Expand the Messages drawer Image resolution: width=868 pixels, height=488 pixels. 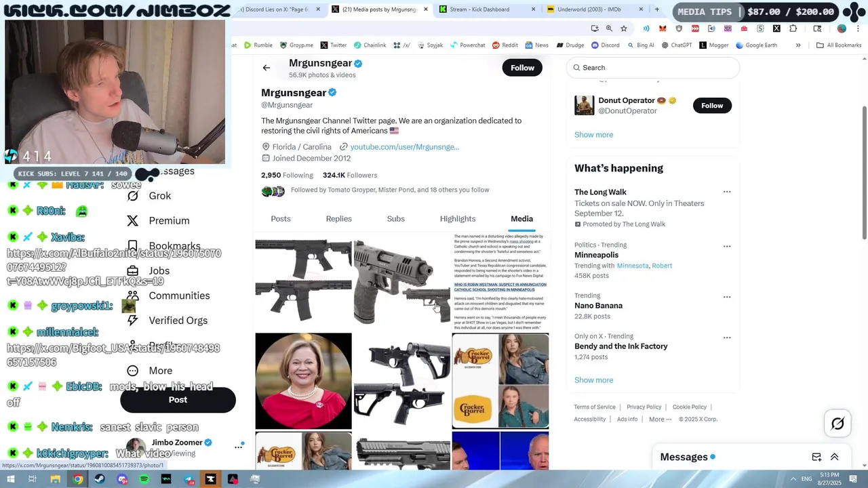point(835,457)
